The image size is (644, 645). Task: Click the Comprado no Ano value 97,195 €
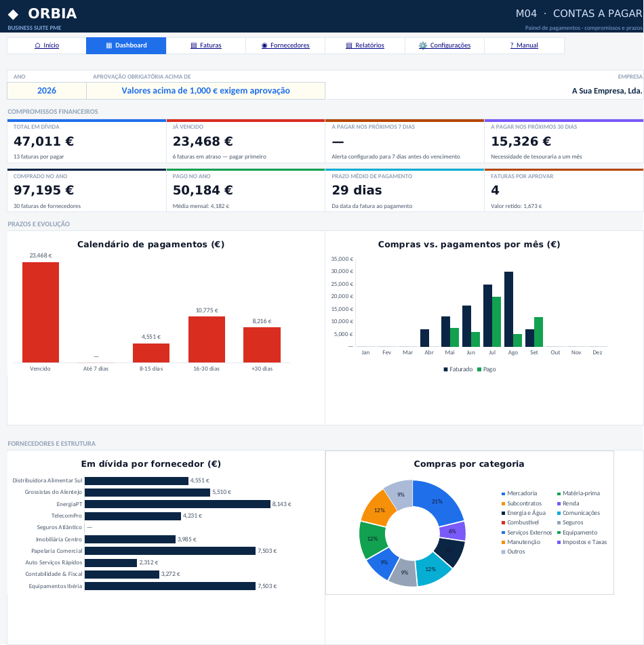point(43,190)
